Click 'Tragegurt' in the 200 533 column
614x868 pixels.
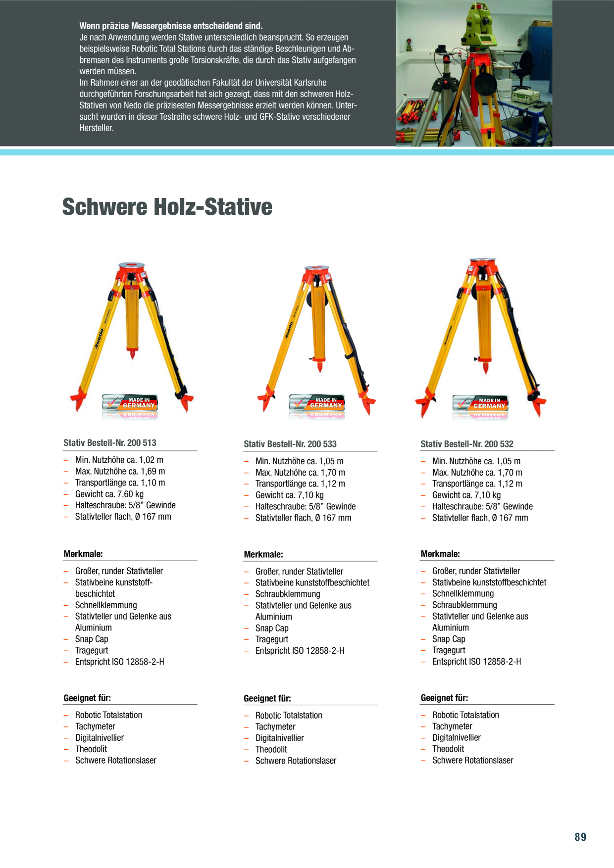[x=272, y=639]
